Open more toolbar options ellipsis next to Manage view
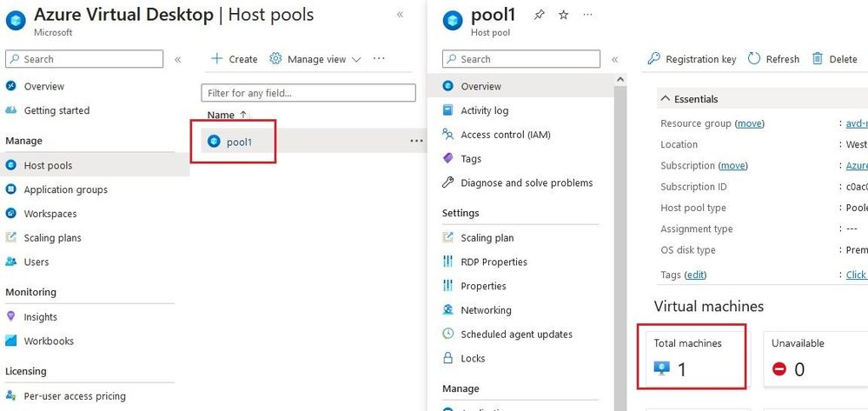This screenshot has width=868, height=411. click(379, 58)
